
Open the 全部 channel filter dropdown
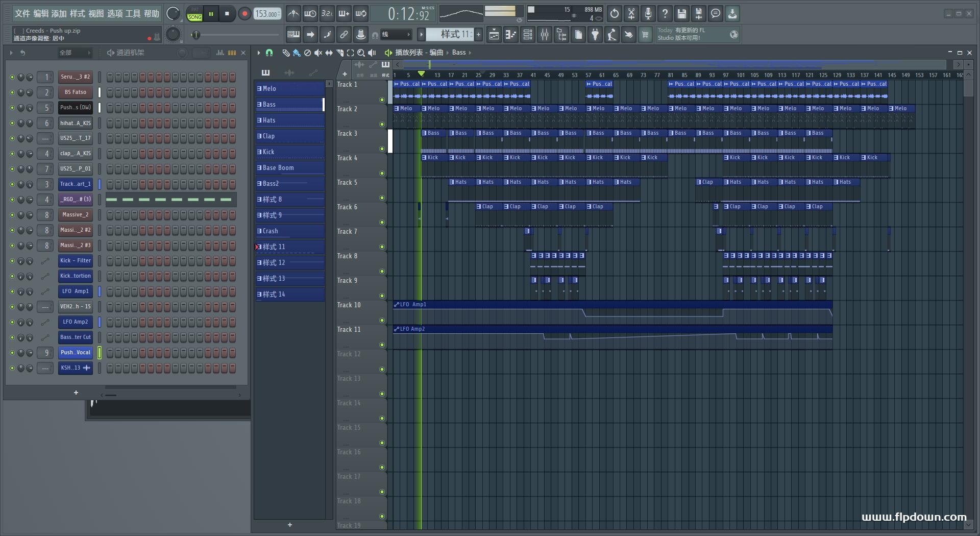pos(75,53)
